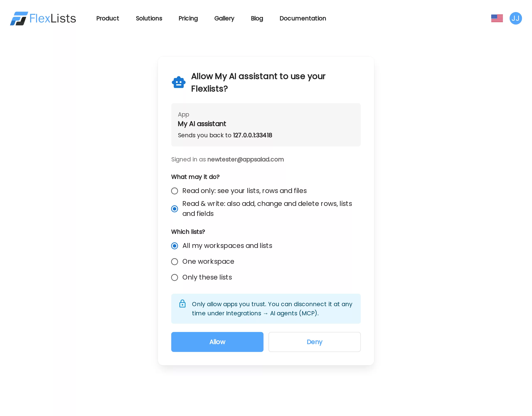
Task: Click the padlock icon in the trust notice
Action: (x=182, y=304)
